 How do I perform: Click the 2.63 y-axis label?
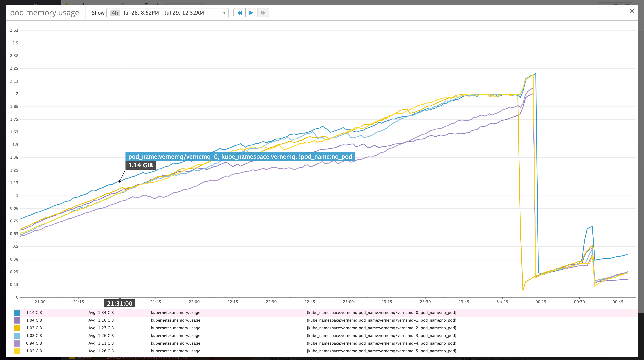[x=14, y=30]
